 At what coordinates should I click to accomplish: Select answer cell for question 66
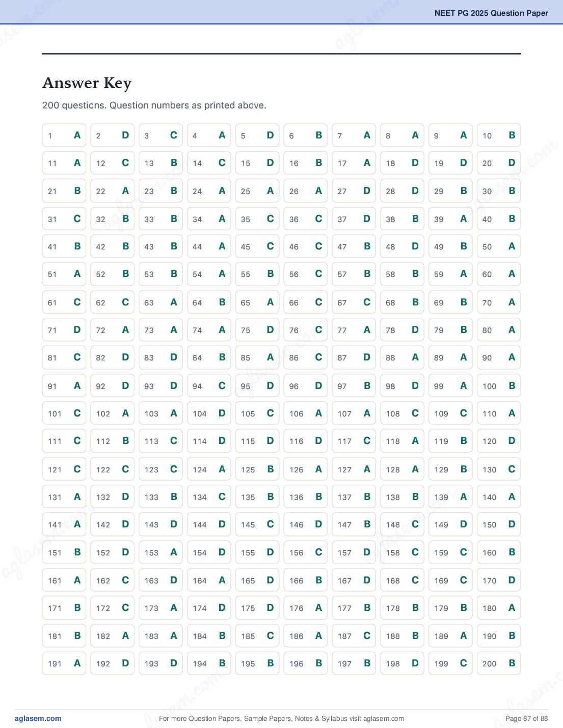(x=306, y=302)
